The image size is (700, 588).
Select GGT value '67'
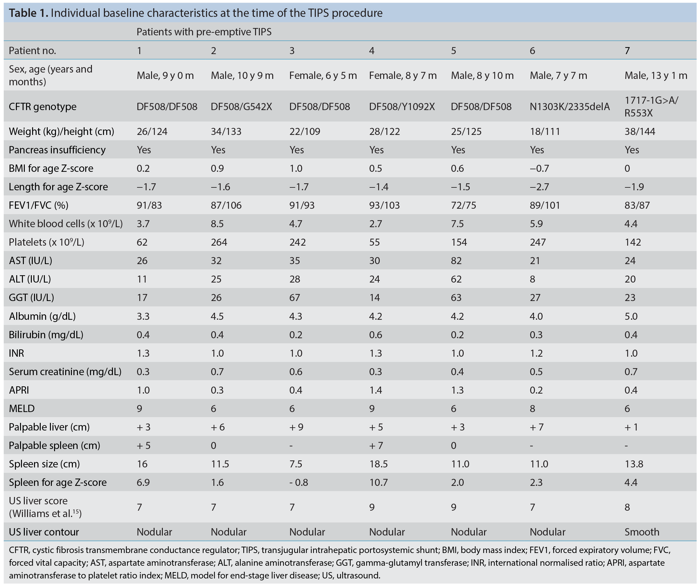coord(294,297)
